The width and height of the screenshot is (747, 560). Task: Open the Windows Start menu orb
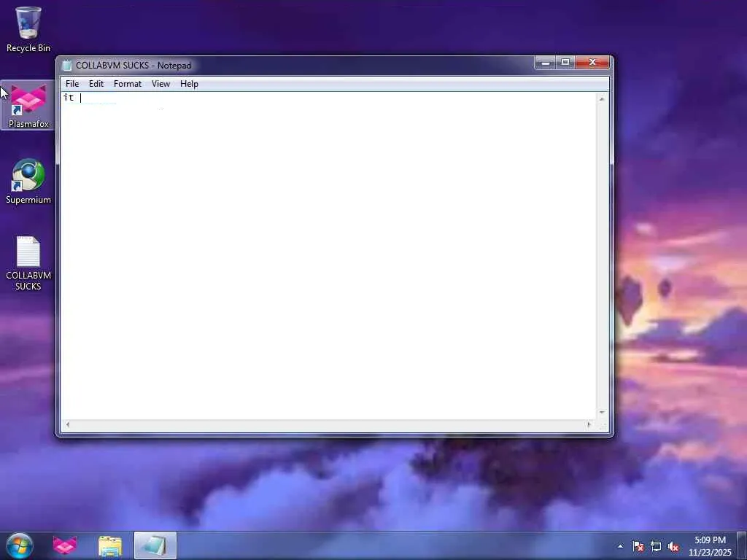[x=20, y=545]
